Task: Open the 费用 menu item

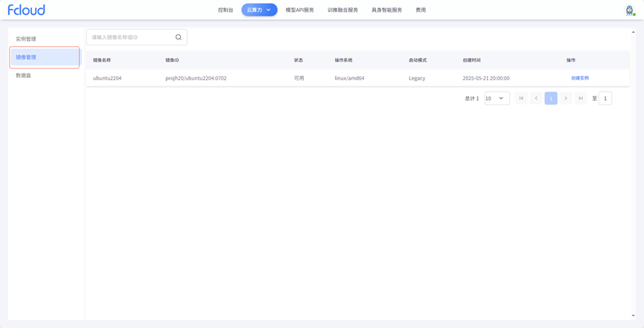Action: point(421,10)
